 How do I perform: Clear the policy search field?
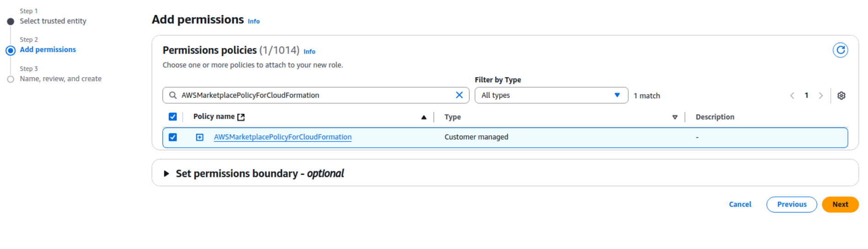(x=459, y=95)
